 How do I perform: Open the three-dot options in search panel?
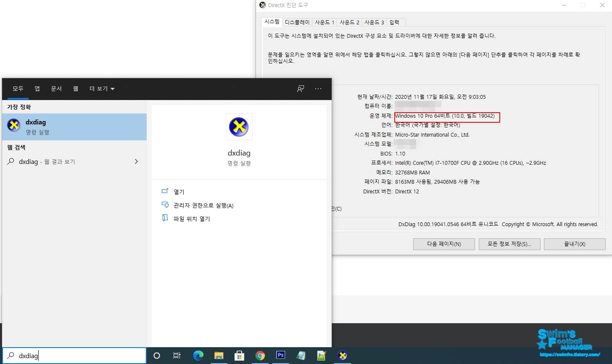[318, 89]
